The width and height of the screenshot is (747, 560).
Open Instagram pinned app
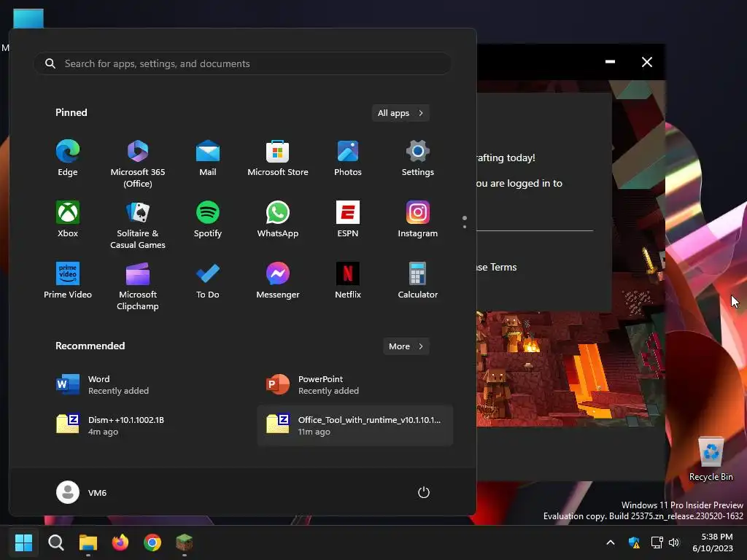418,220
